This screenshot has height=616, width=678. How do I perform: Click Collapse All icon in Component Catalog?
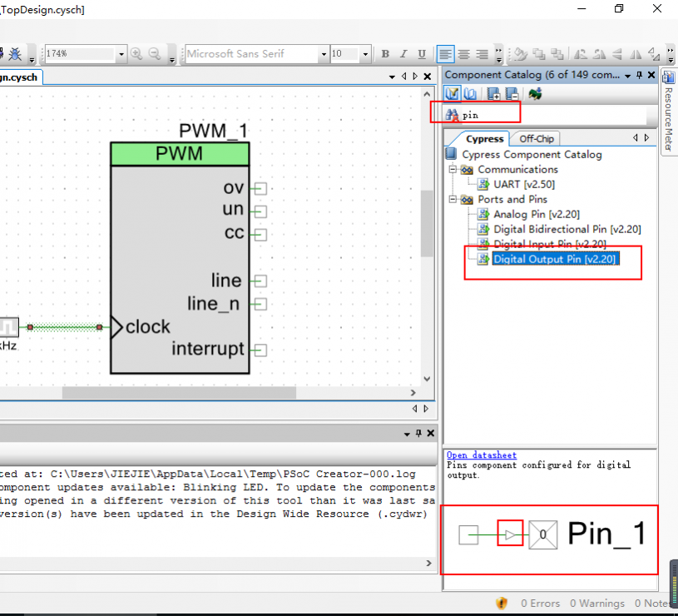click(x=512, y=93)
